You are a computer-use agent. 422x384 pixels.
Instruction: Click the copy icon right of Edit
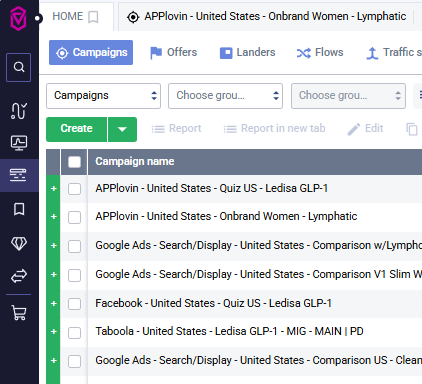412,129
